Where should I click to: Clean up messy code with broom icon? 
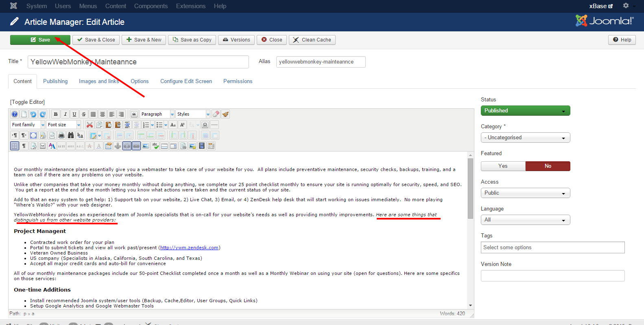tap(225, 114)
